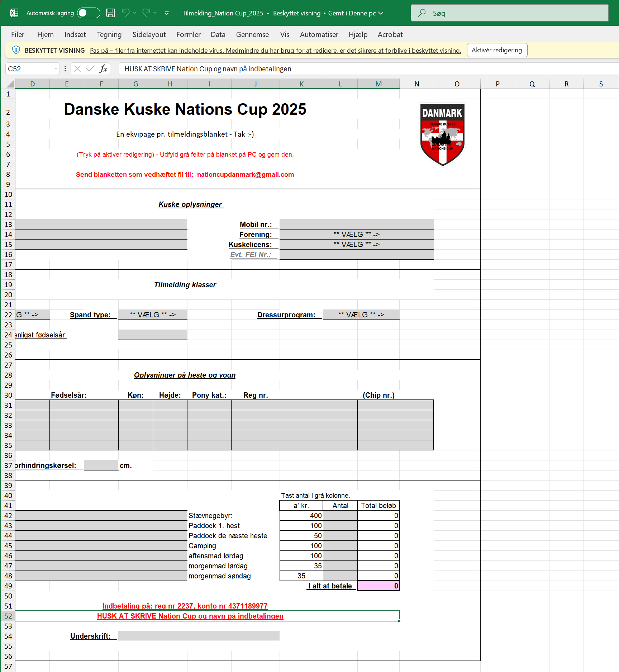
Task: Open the Redo history dropdown arrow
Action: [155, 13]
